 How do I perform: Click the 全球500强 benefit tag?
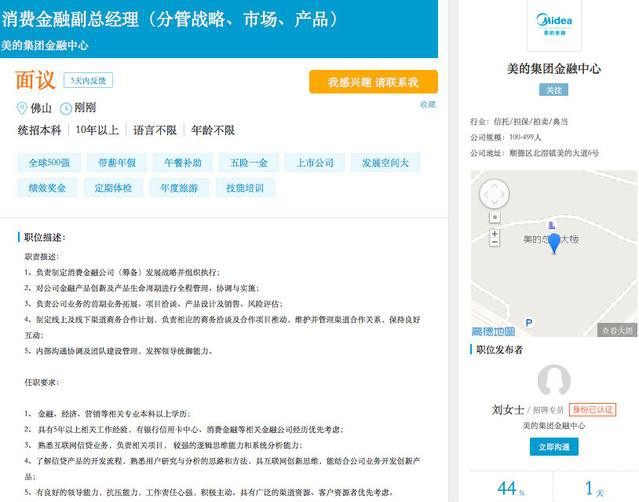[49, 163]
